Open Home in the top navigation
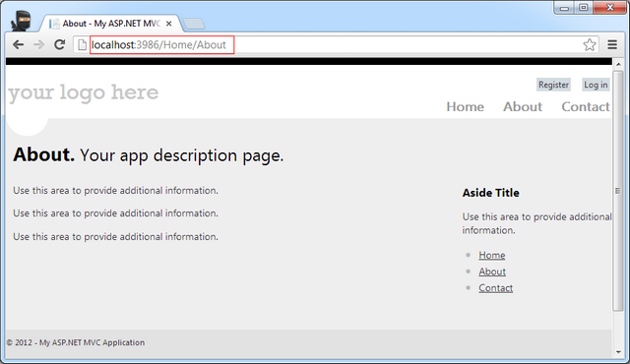The image size is (630, 364). (465, 107)
